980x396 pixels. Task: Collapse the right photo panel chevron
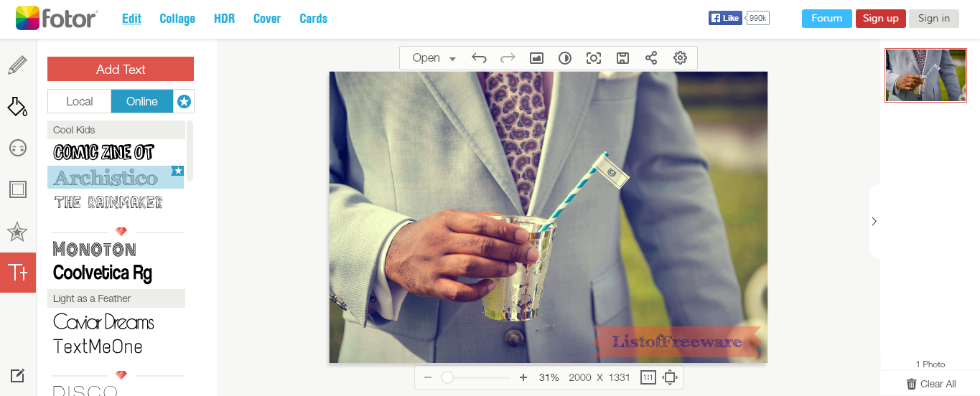[x=874, y=221]
